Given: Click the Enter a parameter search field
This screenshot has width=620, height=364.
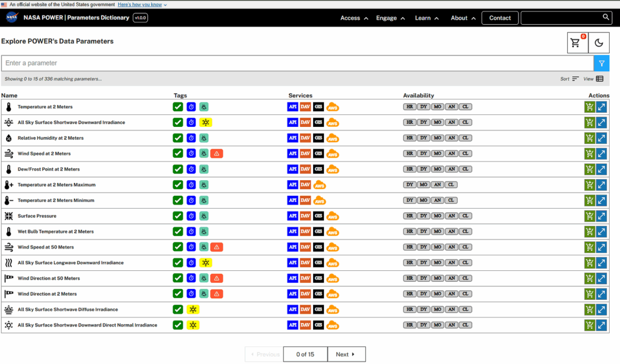Looking at the screenshot, I should tap(297, 63).
